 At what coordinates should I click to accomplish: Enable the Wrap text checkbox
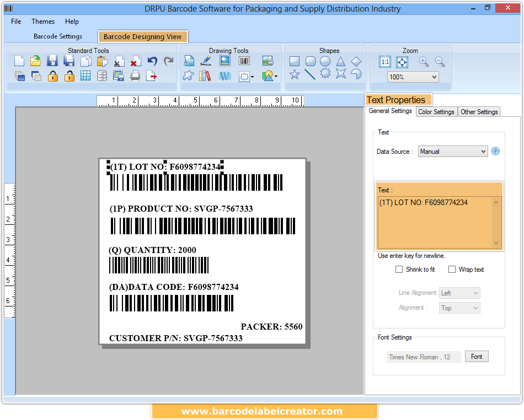(452, 270)
